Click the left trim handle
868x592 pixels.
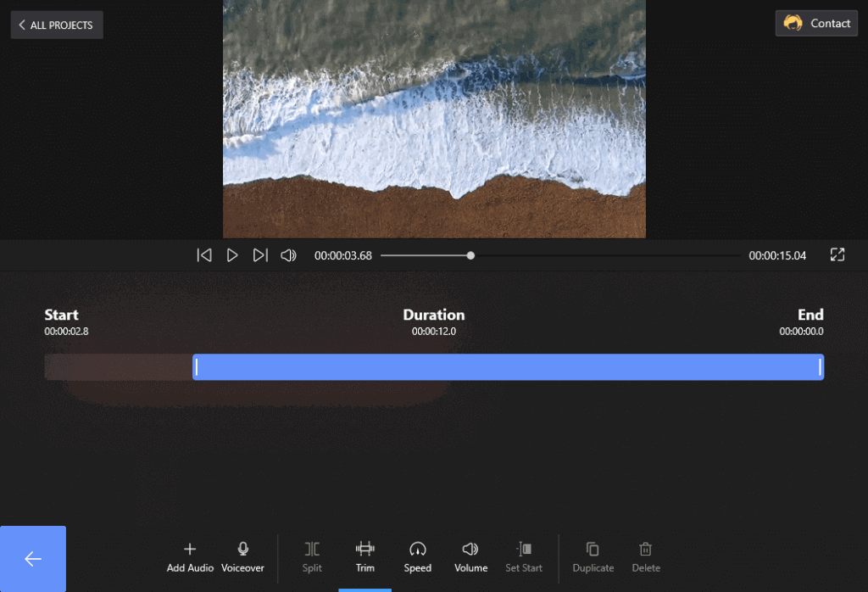(197, 367)
